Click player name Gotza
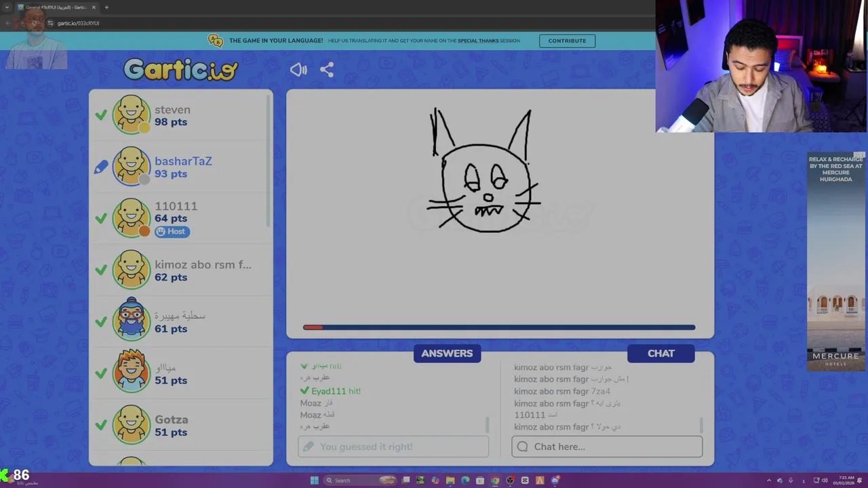The height and width of the screenshot is (488, 868). (x=172, y=420)
